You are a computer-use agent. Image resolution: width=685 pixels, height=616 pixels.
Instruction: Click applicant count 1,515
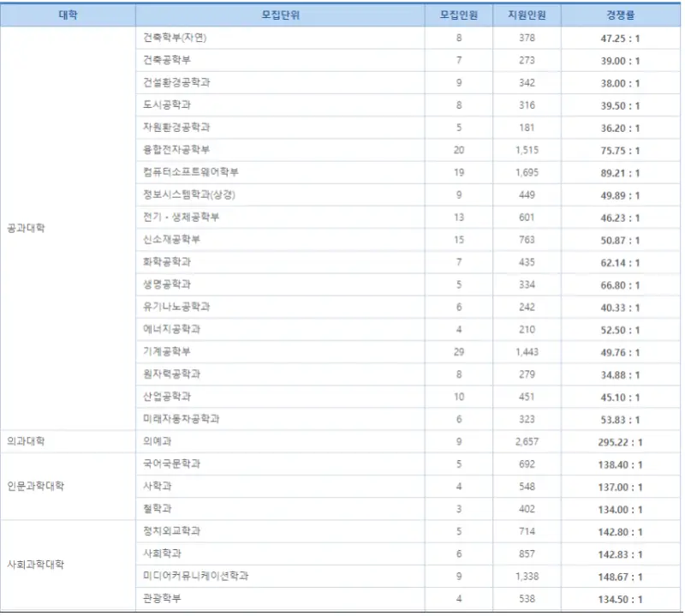coord(527,150)
